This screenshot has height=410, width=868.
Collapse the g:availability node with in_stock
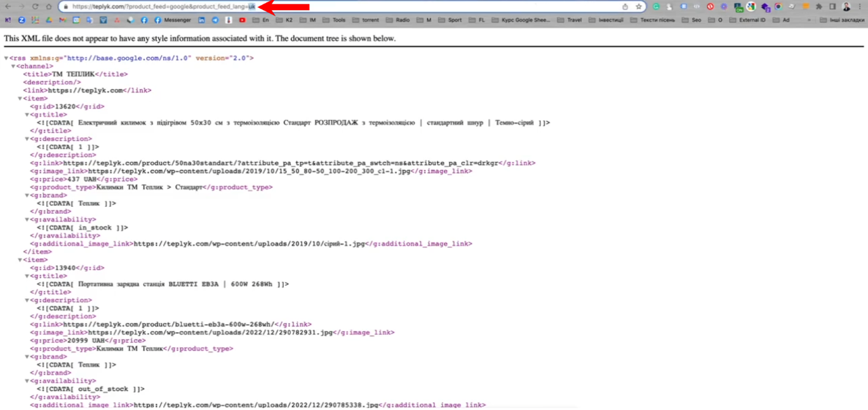(27, 220)
